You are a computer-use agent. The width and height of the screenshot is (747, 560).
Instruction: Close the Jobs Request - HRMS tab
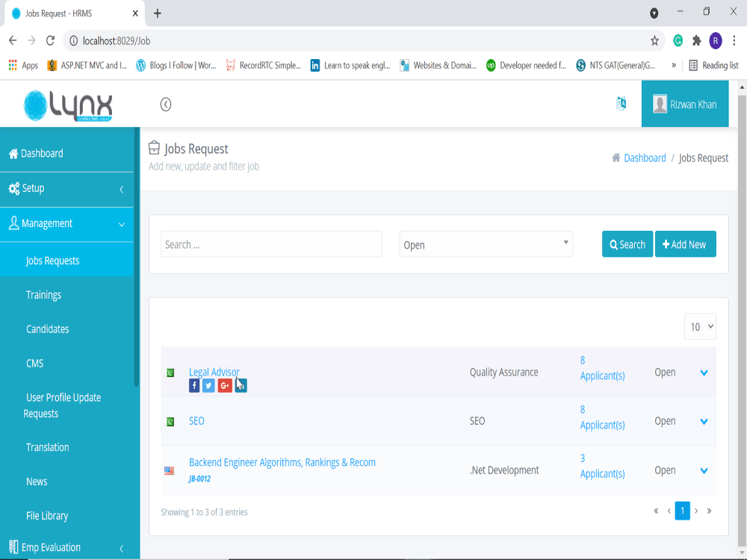pos(135,13)
